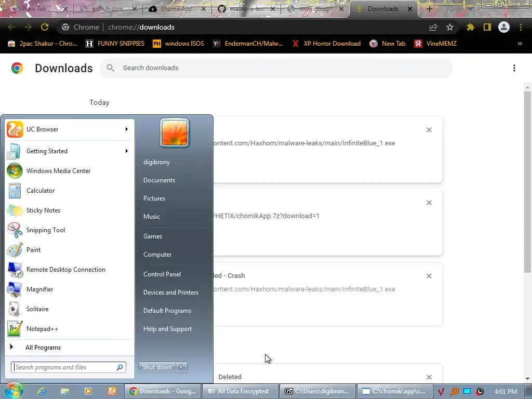Click the chomikApp.7z download URL

click(267, 216)
